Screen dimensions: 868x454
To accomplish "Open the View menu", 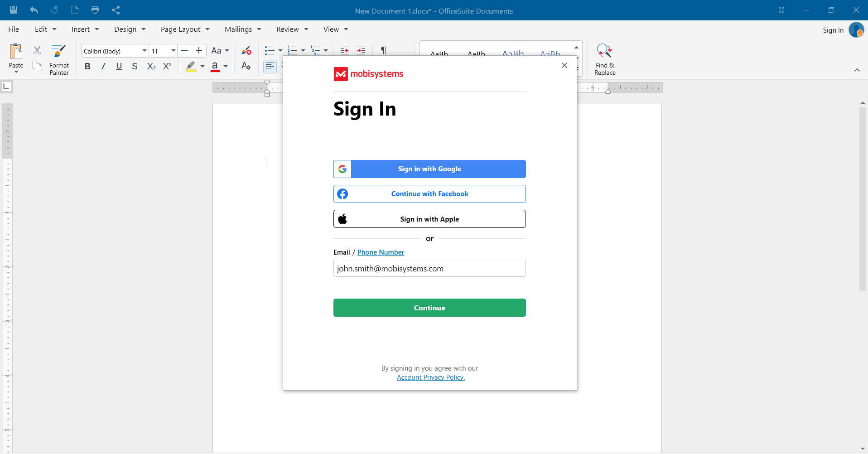I will 336,29.
